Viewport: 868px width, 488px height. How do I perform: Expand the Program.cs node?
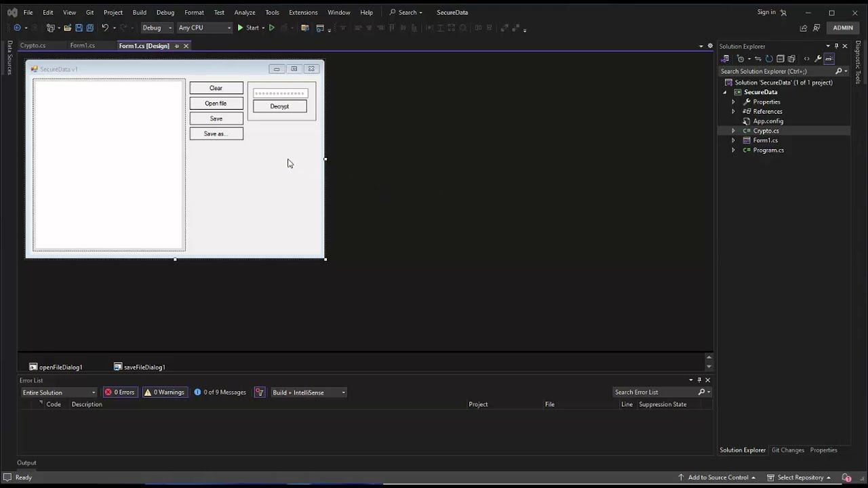coord(733,150)
